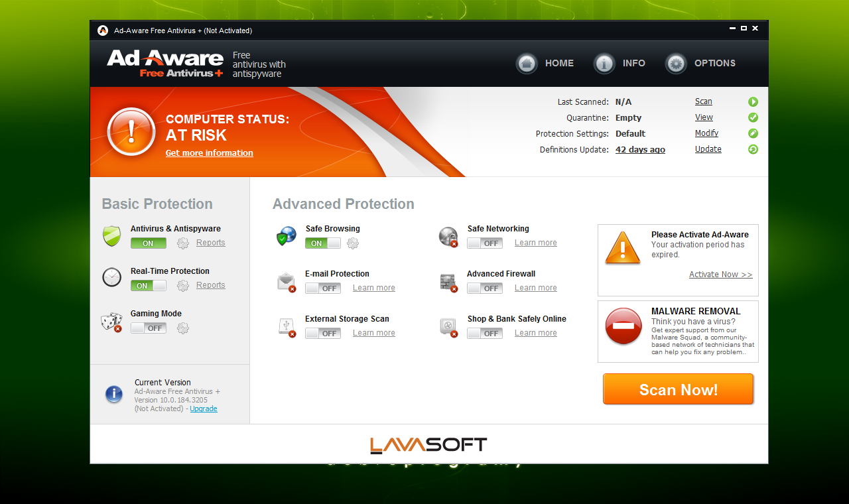Image resolution: width=849 pixels, height=504 pixels.
Task: Click the Malware Removal red icon
Action: 623,326
